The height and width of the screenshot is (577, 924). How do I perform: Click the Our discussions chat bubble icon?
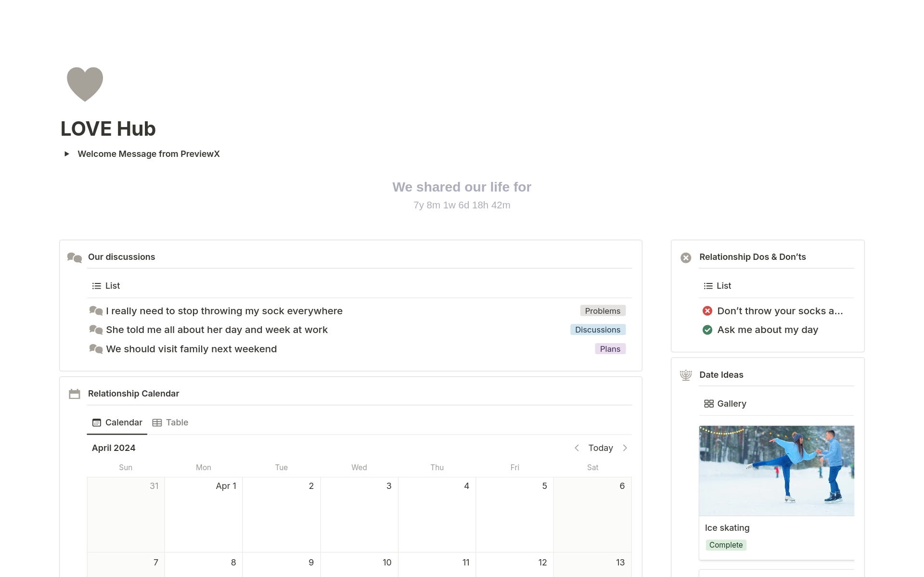pyautogui.click(x=74, y=257)
